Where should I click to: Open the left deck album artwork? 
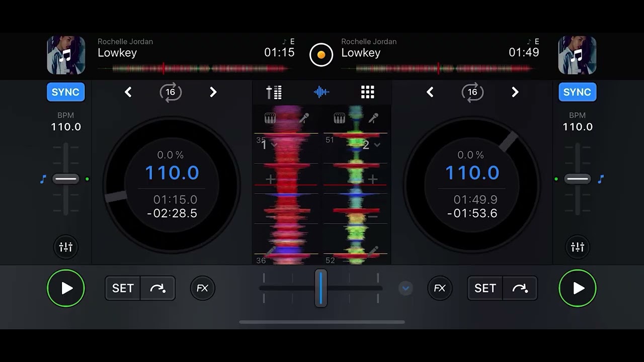tap(66, 55)
